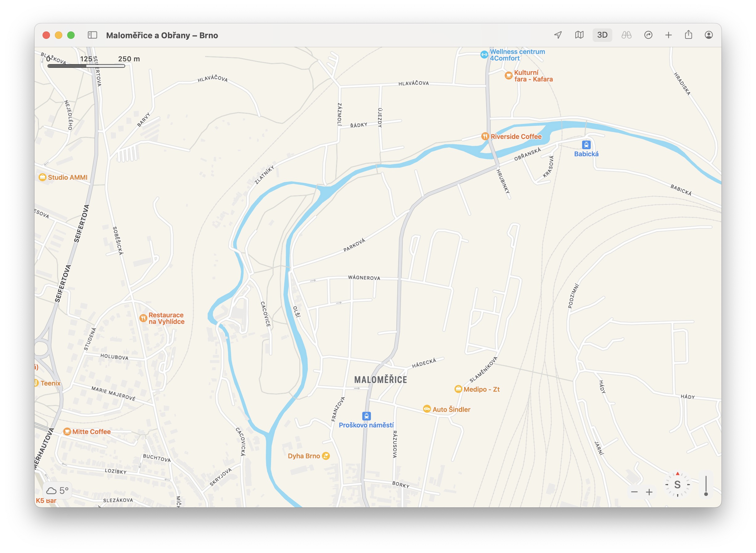This screenshot has height=553, width=756.
Task: Select Restaurace na Vyhlídce map marker
Action: pyautogui.click(x=143, y=318)
